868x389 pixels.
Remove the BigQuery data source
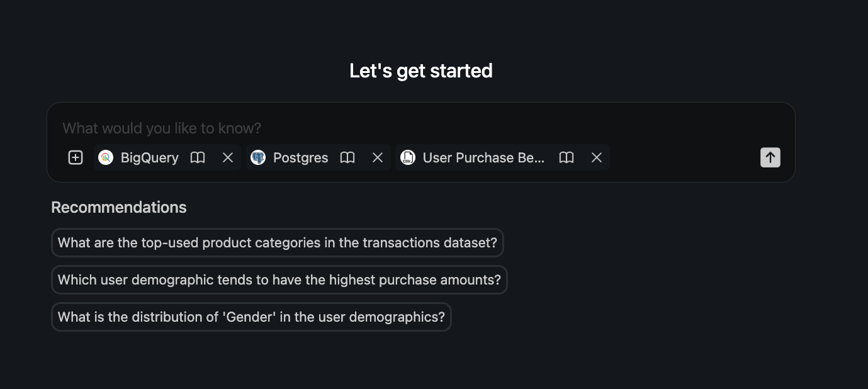click(228, 157)
